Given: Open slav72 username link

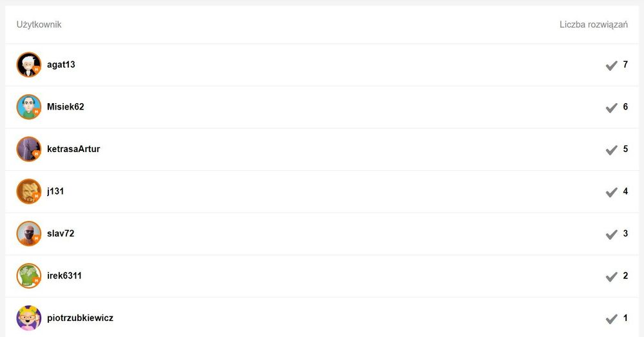Looking at the screenshot, I should click(61, 234).
